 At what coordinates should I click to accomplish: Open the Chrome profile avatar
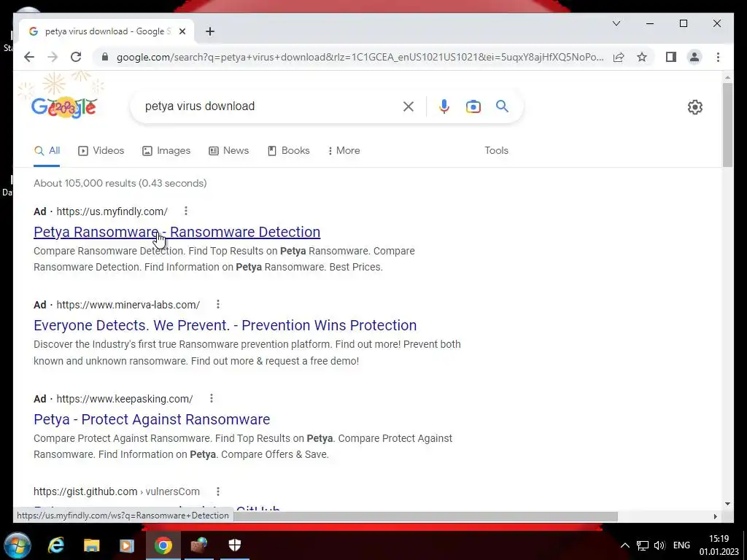(694, 57)
